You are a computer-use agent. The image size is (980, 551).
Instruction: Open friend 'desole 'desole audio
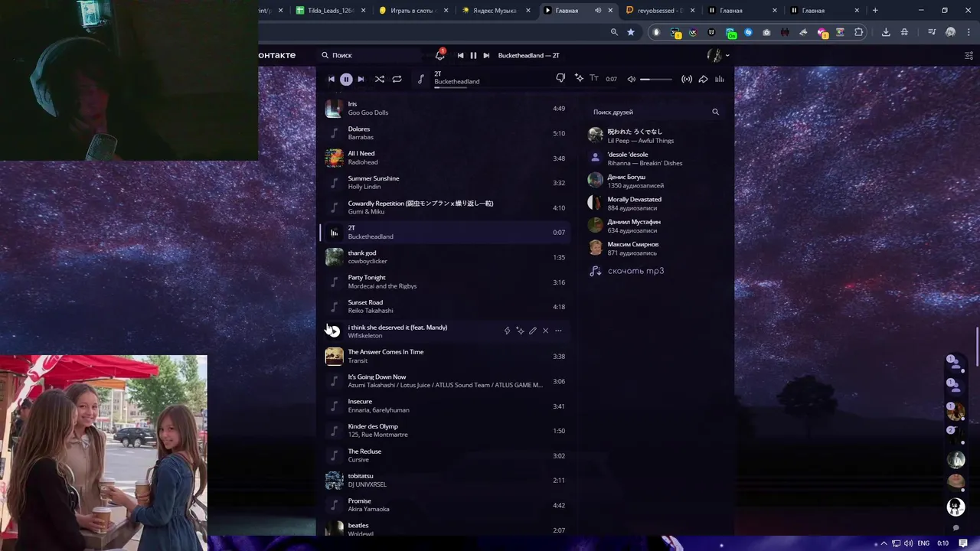[655, 158]
